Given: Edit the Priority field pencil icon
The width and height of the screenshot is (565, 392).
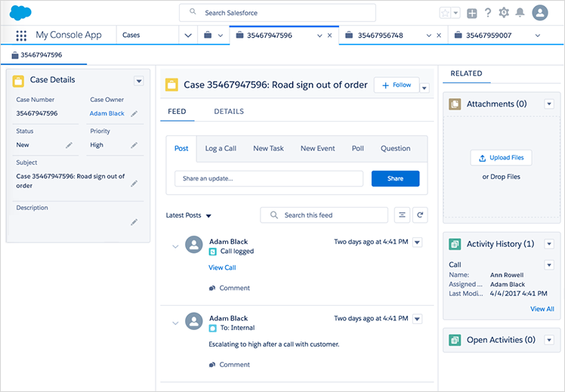Looking at the screenshot, I should [134, 145].
